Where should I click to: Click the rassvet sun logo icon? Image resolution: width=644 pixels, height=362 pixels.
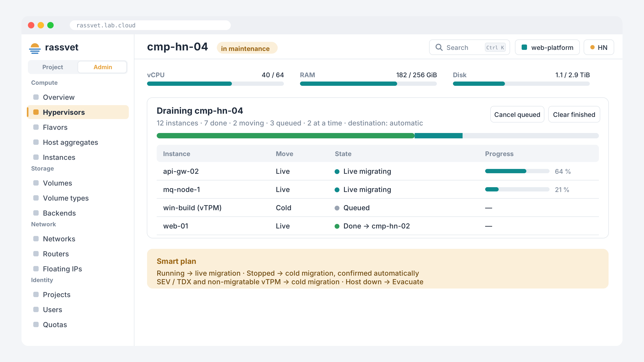pyautogui.click(x=35, y=48)
